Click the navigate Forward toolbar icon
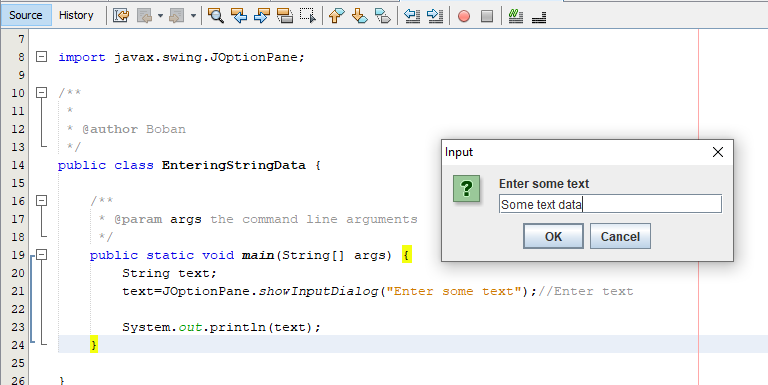The image size is (768, 385). coord(176,16)
